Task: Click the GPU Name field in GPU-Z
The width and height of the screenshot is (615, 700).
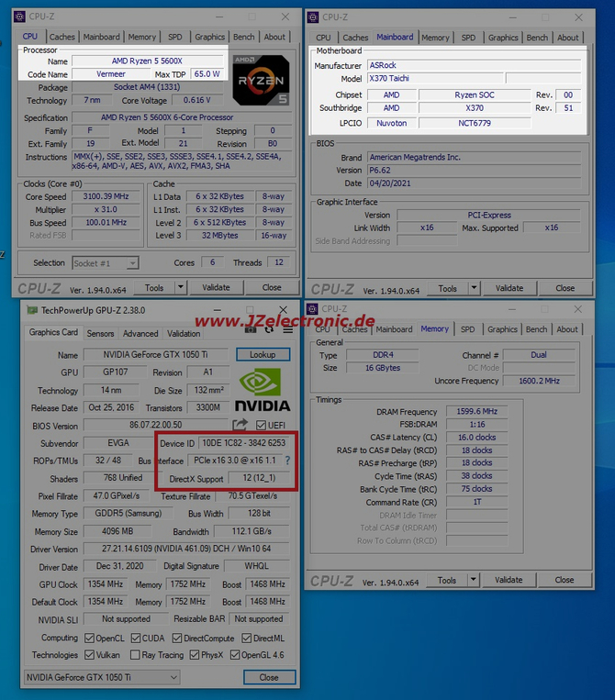Action: pos(156,354)
